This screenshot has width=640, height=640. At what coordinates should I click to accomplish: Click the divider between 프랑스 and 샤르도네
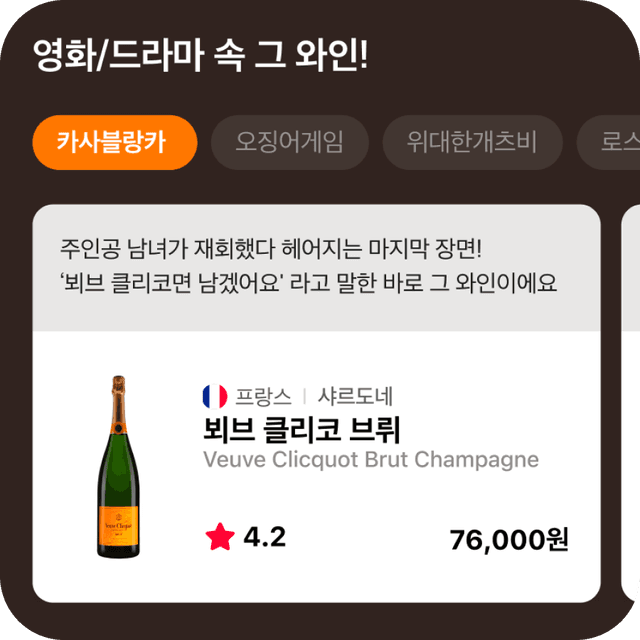tap(304, 396)
